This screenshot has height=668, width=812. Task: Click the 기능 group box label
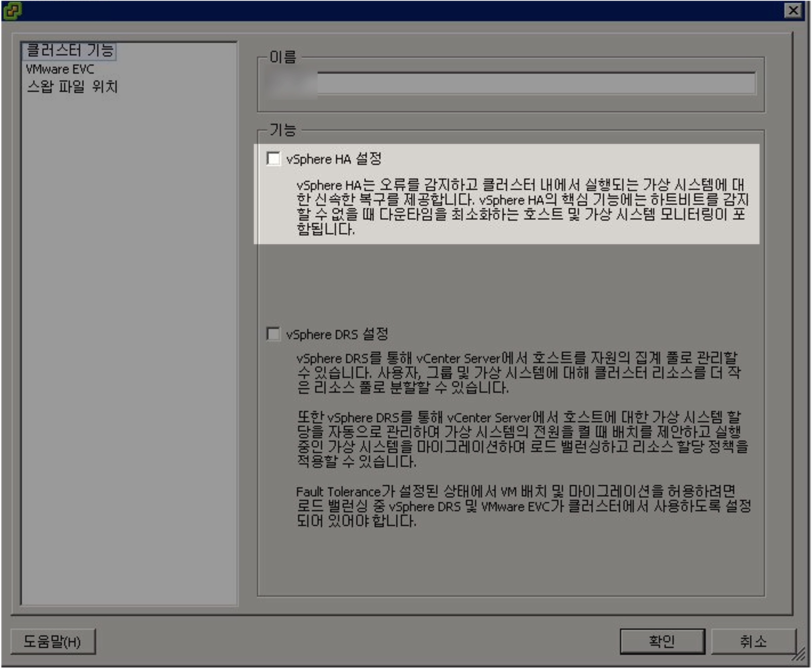click(x=283, y=130)
